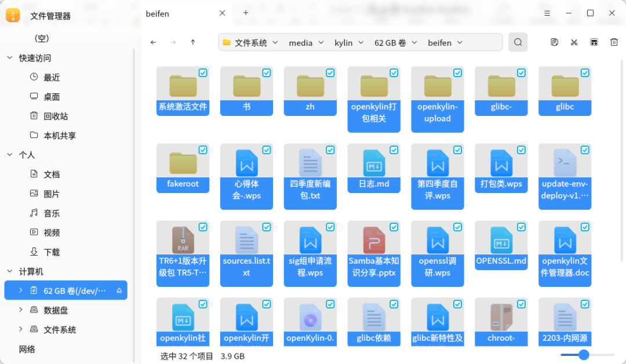The height and width of the screenshot is (364, 626).
Task: Click the delete trash icon
Action: 614,42
